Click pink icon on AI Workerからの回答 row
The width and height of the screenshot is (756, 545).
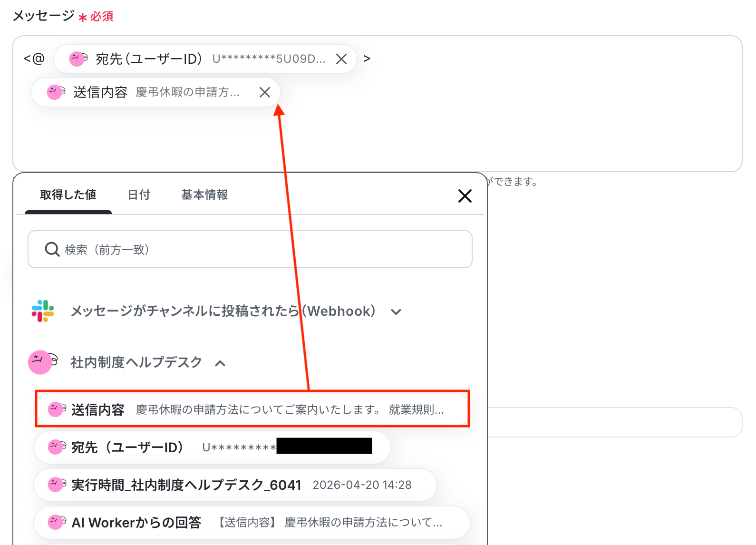57,522
